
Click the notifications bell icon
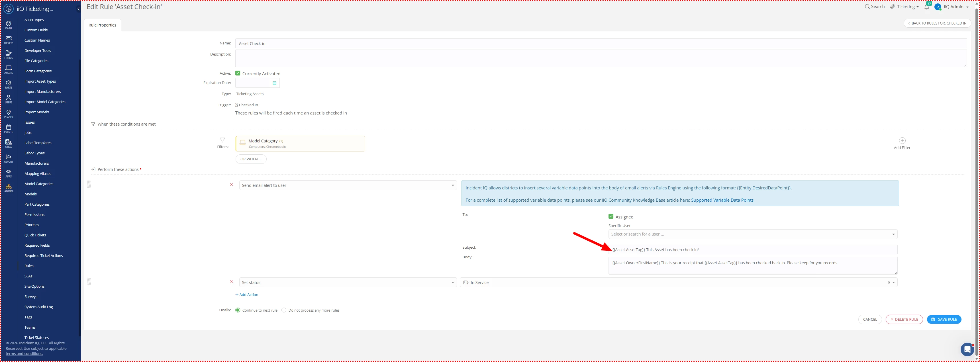point(926,7)
